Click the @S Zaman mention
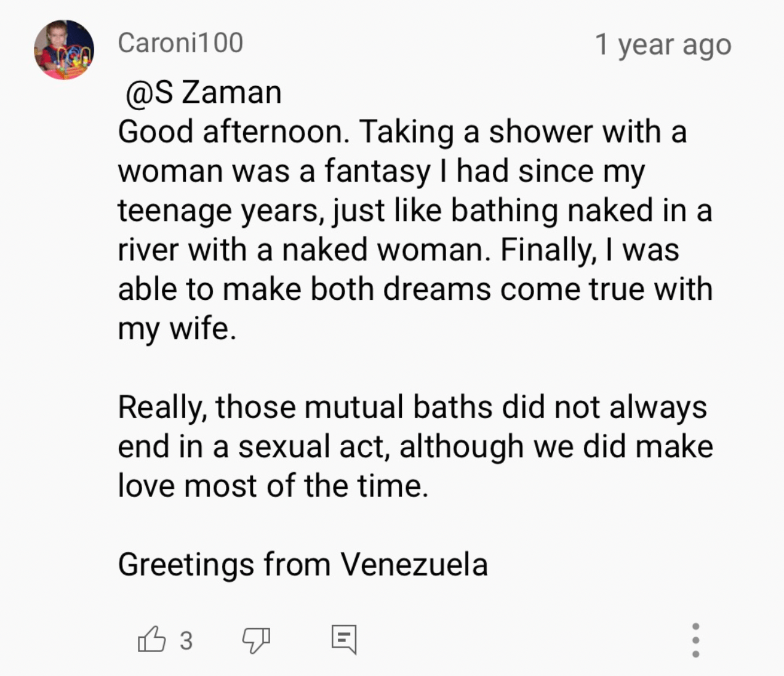 coord(204,92)
